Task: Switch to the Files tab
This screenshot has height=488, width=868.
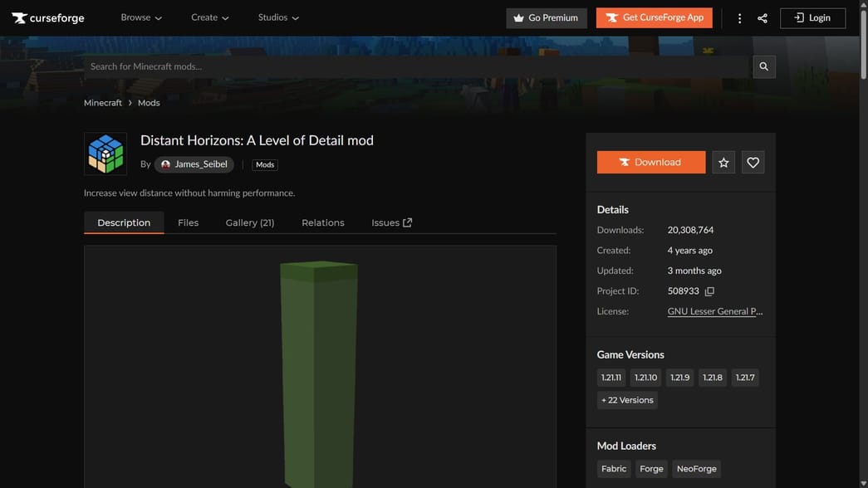Action: [188, 222]
